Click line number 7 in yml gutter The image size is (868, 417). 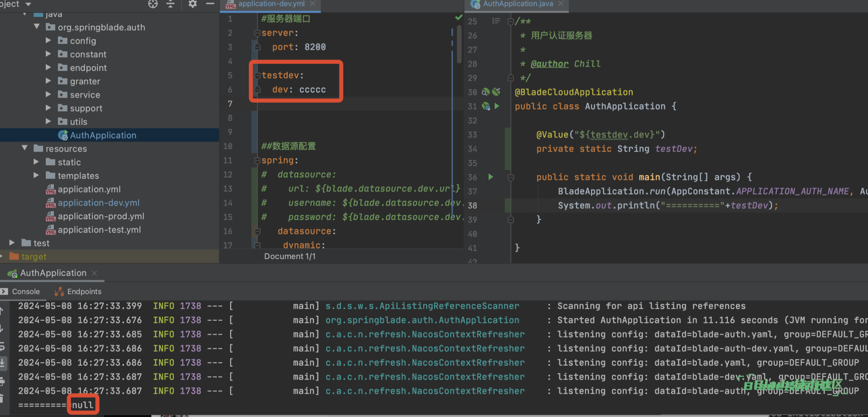pos(230,104)
